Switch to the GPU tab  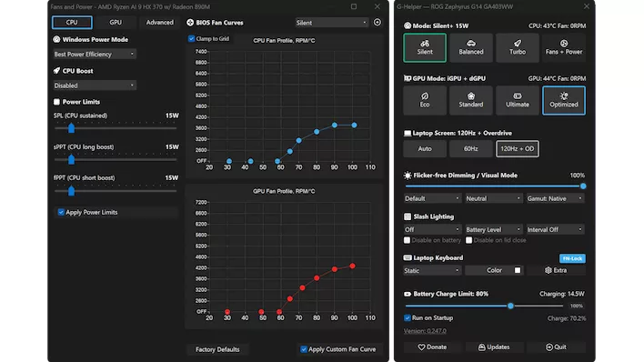[x=116, y=23]
